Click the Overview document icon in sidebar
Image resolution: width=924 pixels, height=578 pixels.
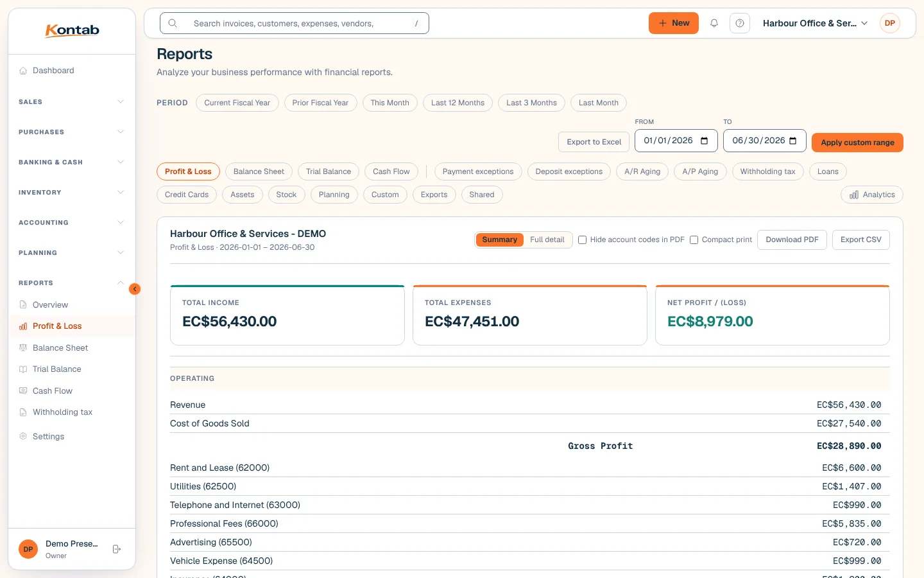point(23,305)
